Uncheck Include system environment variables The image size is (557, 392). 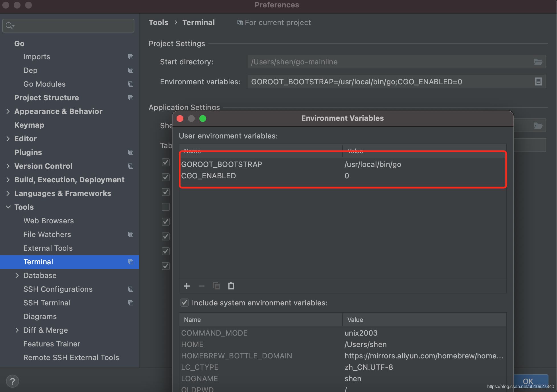point(185,303)
